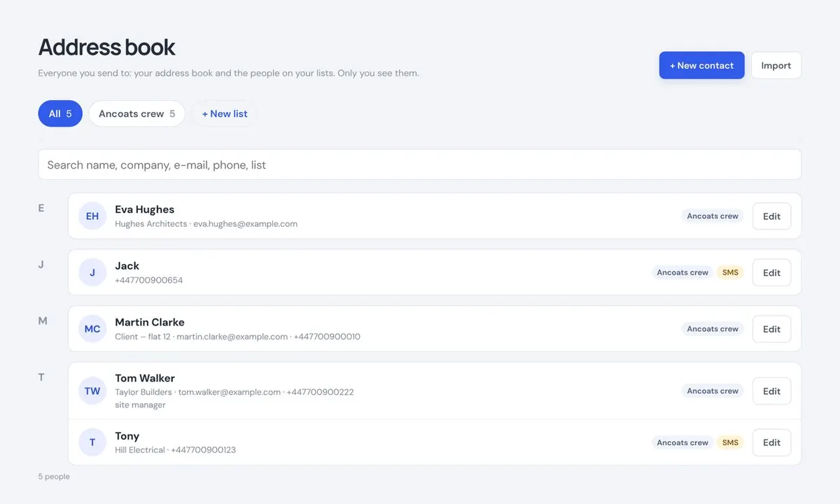The image size is (840, 504).
Task: Click Taylor Builders · tom.walker@example.com details
Action: (x=234, y=392)
